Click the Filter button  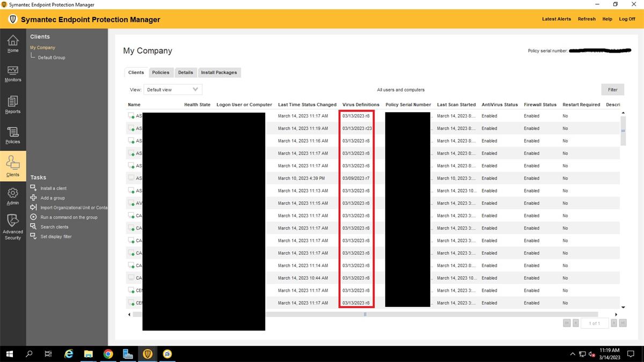tap(612, 89)
